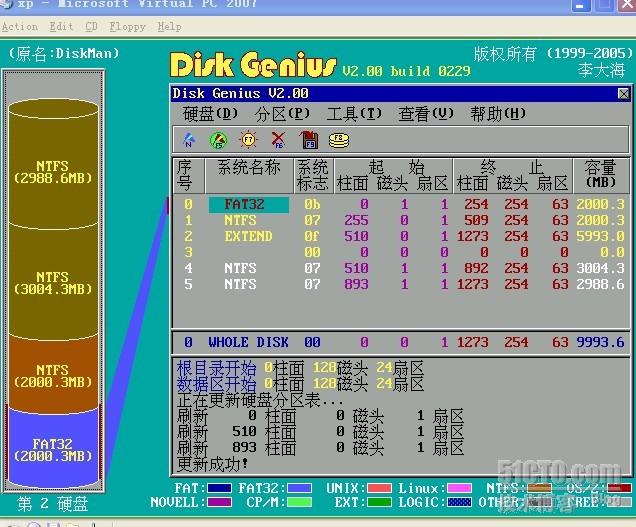Open the 硬盘(D) menu
The image size is (636, 527).
coord(210,114)
